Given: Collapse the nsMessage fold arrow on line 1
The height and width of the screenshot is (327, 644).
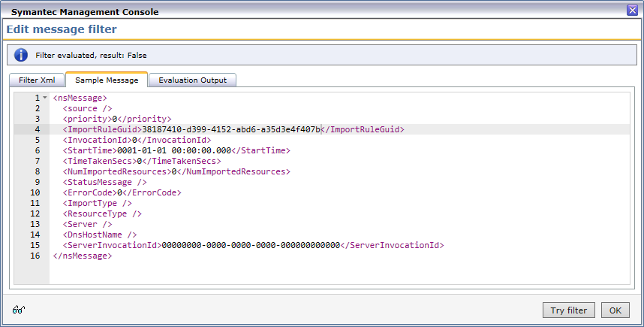Looking at the screenshot, I should click(x=45, y=98).
